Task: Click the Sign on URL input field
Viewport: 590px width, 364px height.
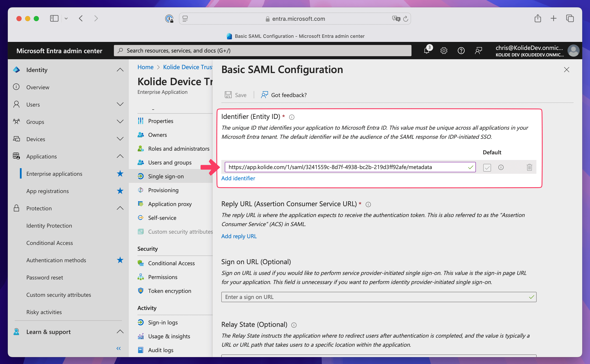Action: point(376,297)
